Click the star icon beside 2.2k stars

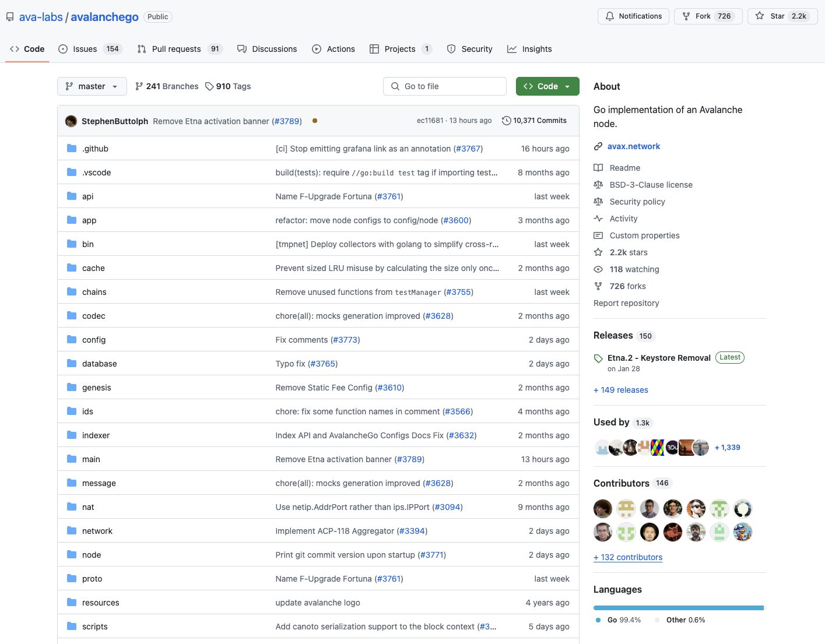(598, 252)
